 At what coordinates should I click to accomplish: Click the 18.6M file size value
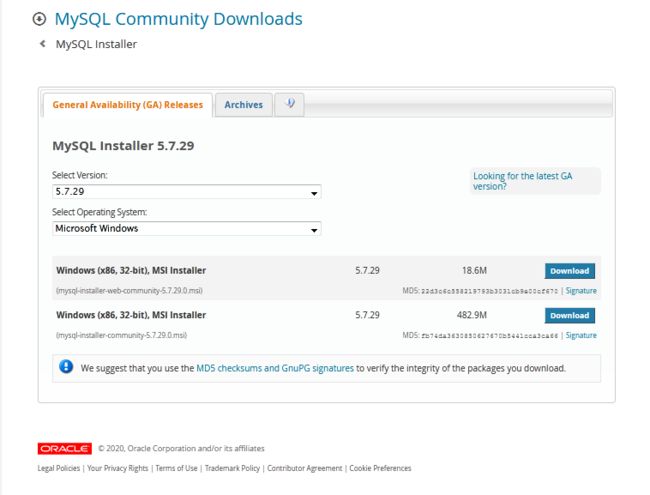click(x=474, y=271)
